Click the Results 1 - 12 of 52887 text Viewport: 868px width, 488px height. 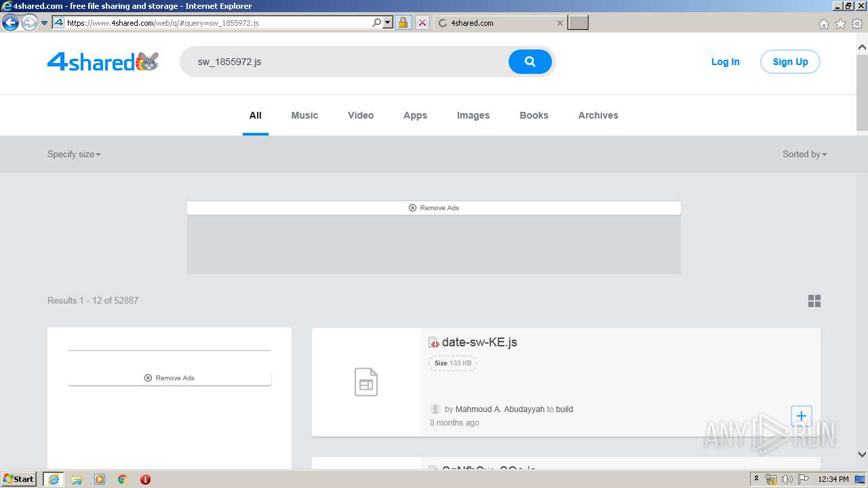93,301
